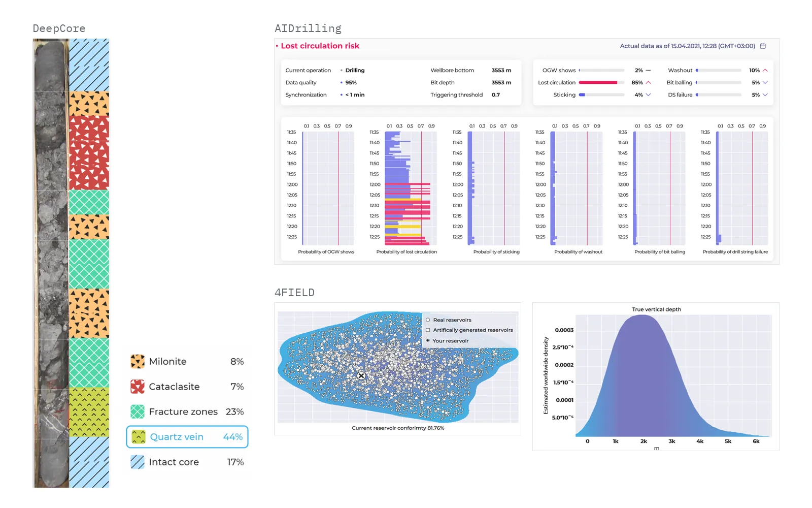This screenshot has height=508, width=812.
Task: Click the plus symbol for Your reservoir
Action: [428, 340]
